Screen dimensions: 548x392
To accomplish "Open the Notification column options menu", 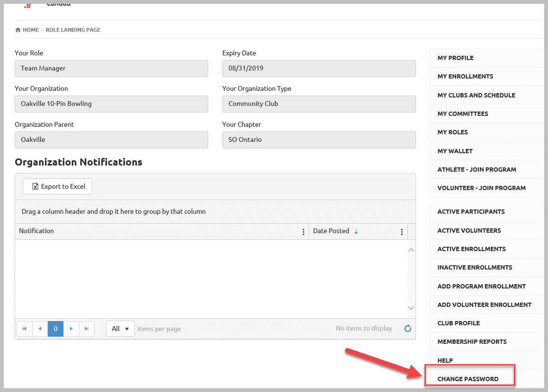I will (303, 231).
